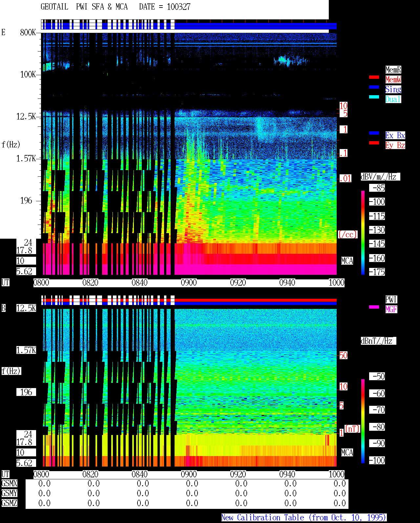Click the GEOTAIL PWI SFA & MCA title
Image resolution: width=420 pixels, height=523 pixels.
click(x=84, y=7)
